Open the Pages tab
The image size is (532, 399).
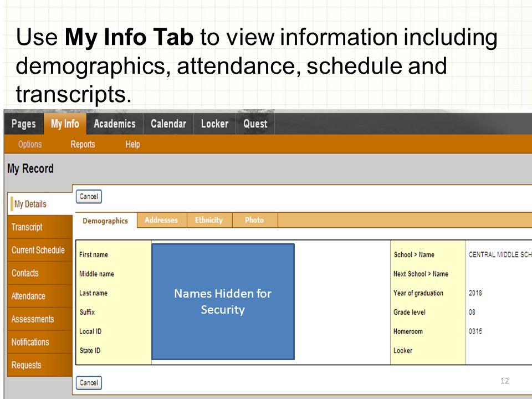click(x=24, y=124)
